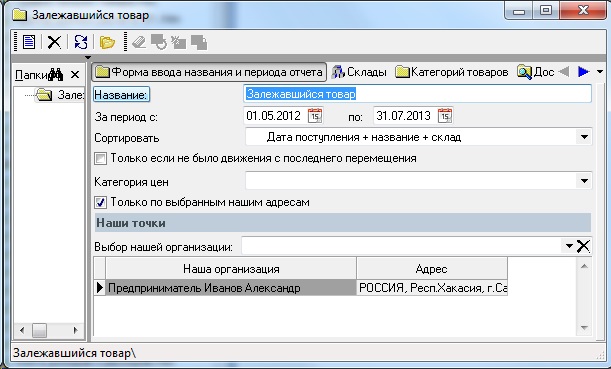Click the open folder toolbar icon
The height and width of the screenshot is (369, 611).
[x=107, y=42]
